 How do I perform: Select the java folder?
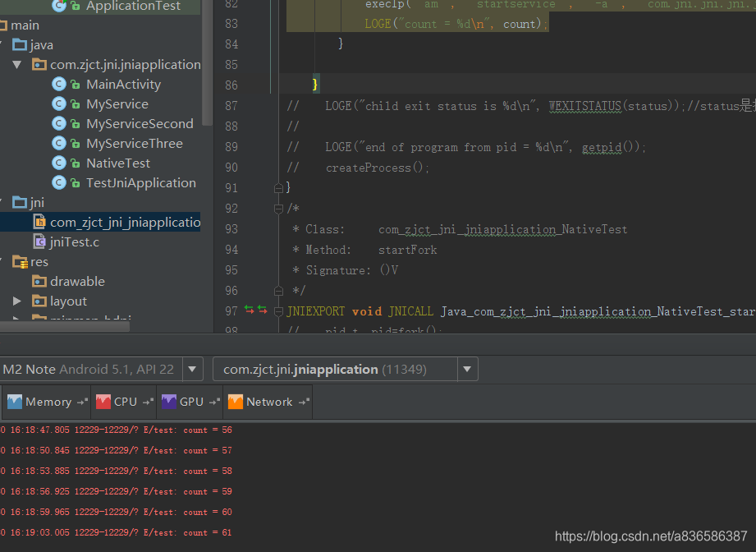(42, 45)
